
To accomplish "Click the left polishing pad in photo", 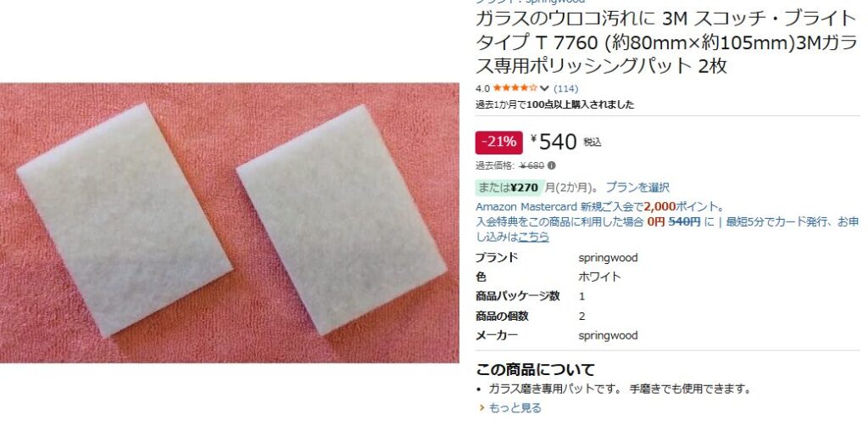I will [124, 220].
